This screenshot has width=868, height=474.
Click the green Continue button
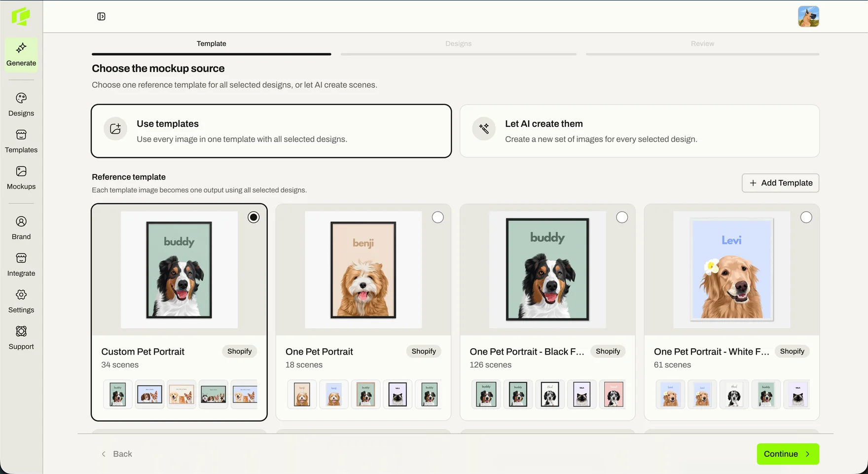click(x=788, y=454)
